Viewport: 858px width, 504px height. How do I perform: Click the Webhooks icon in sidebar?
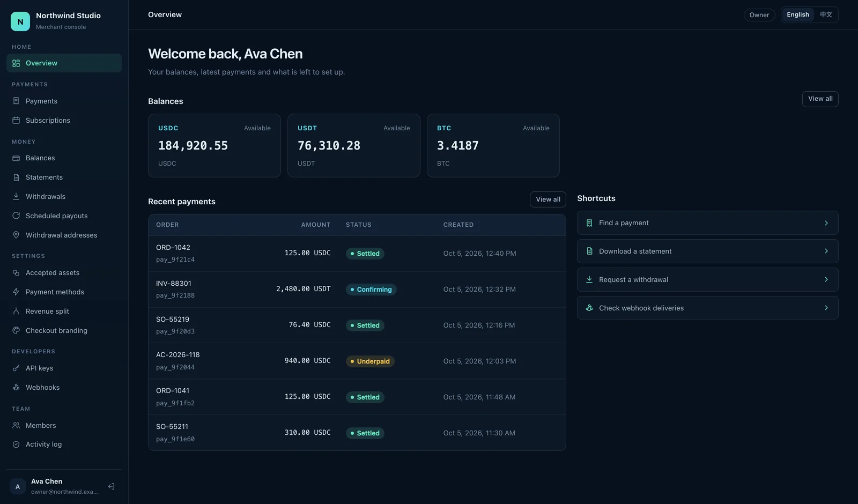click(16, 388)
